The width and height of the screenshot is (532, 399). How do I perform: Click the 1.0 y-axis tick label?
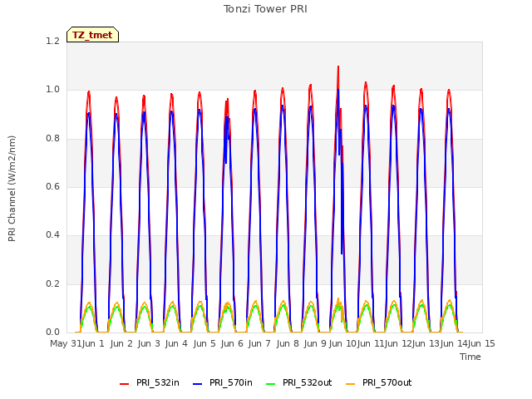pos(53,90)
